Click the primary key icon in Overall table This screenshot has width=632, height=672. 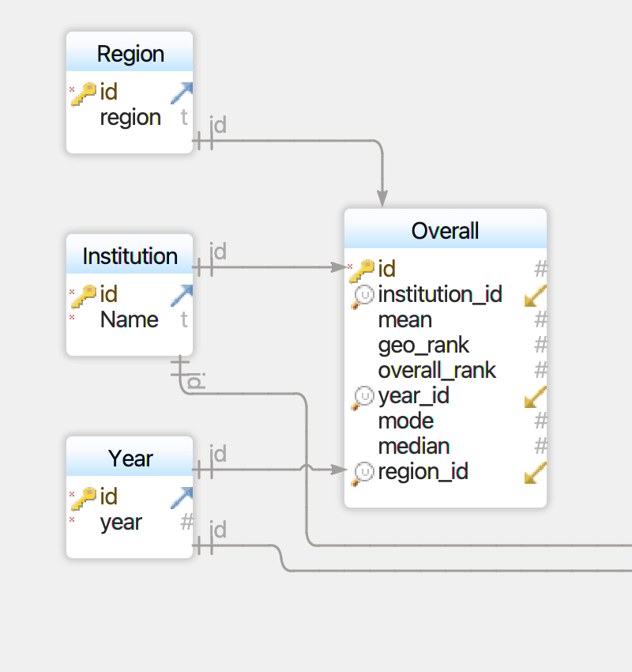(363, 270)
